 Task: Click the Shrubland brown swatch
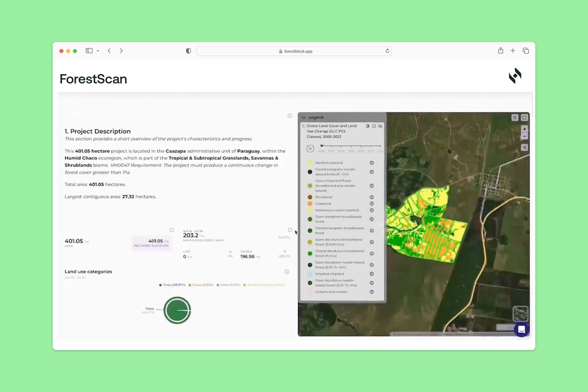[310, 197]
